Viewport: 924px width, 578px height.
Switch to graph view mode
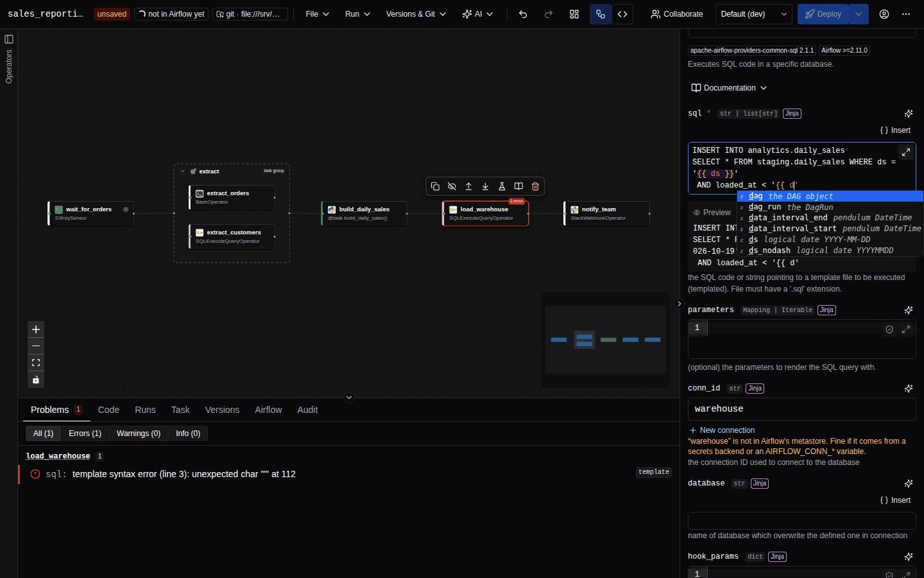click(601, 14)
